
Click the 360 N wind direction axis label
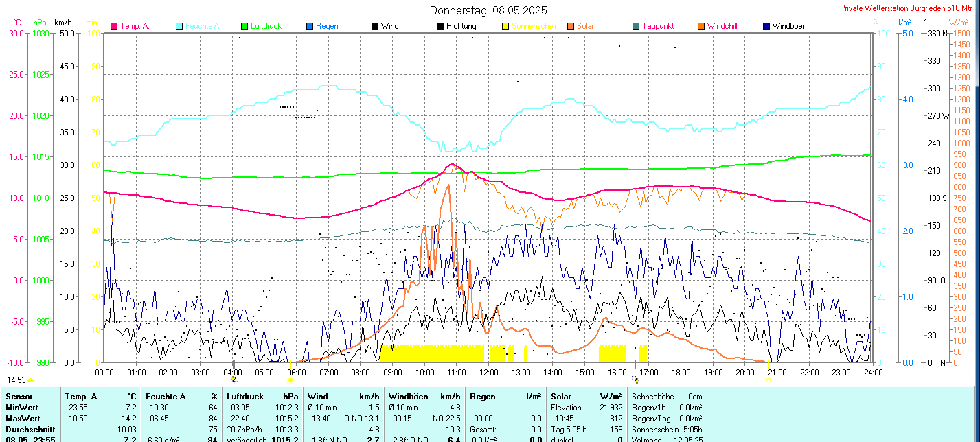click(938, 33)
